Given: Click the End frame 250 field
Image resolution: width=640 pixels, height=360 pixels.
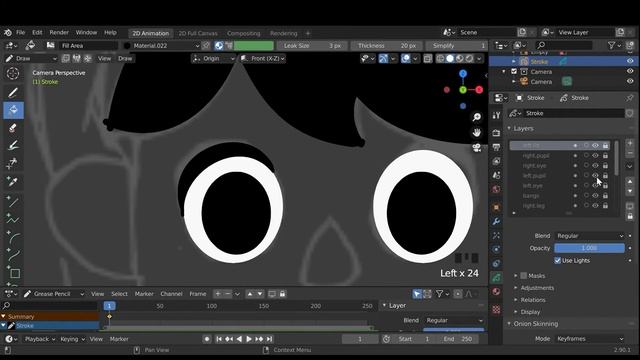Looking at the screenshot, I should (x=459, y=339).
